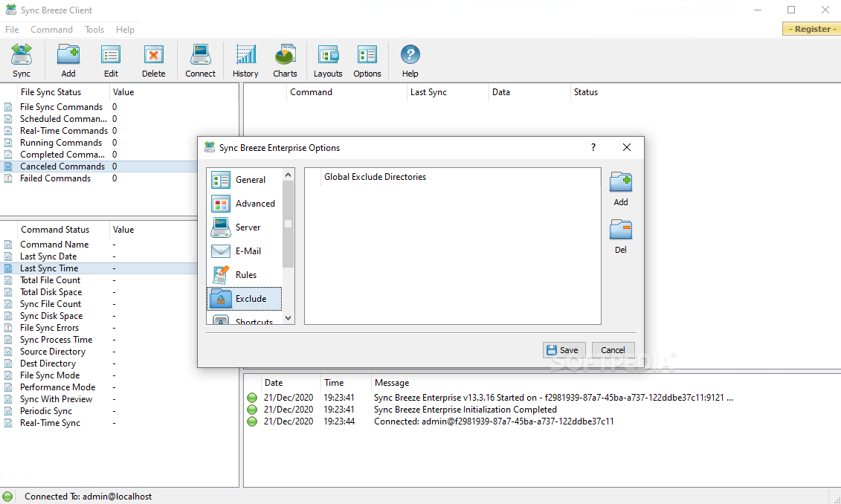Click Cancel in the options dialog
The image size is (841, 504).
613,350
